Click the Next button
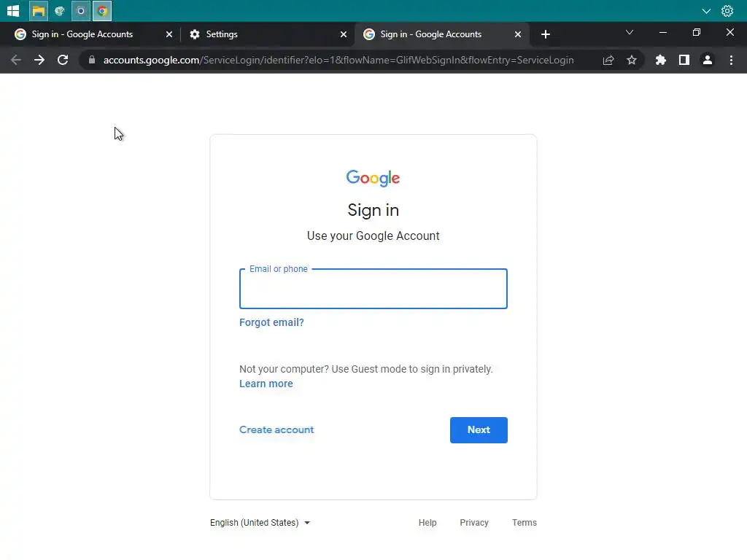The image size is (747, 560). click(479, 430)
